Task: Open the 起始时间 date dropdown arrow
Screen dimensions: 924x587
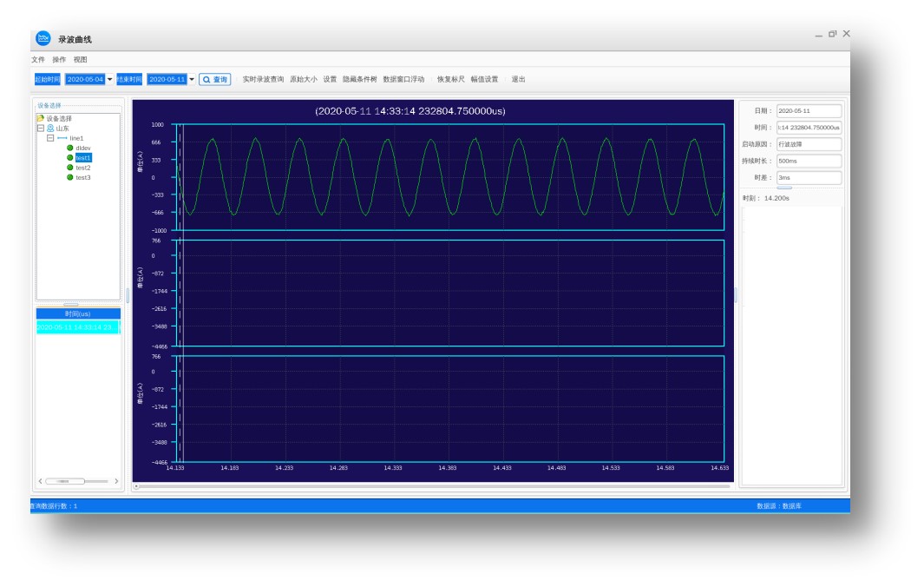Action: click(x=109, y=79)
